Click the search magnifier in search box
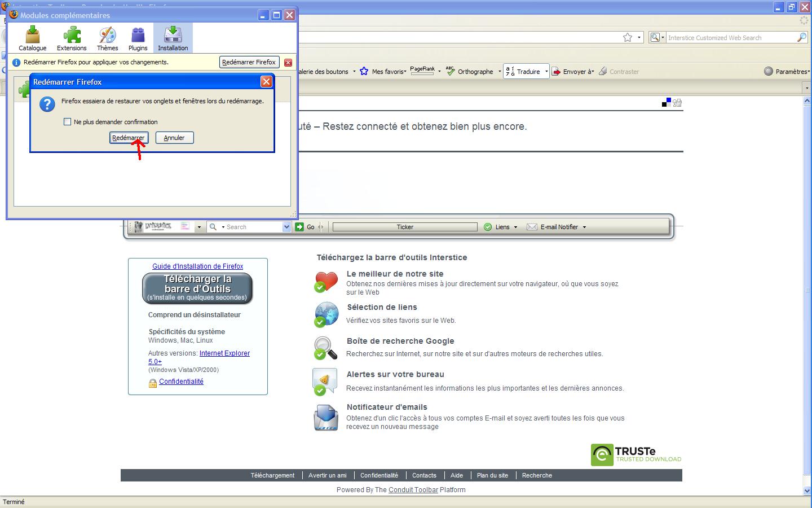 click(801, 37)
